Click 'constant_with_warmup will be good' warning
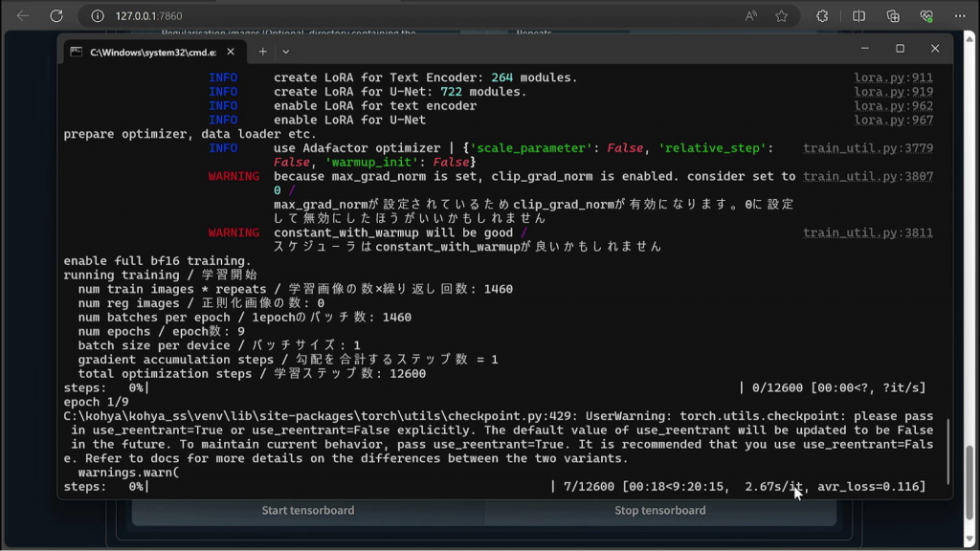This screenshot has width=980, height=551. coord(393,233)
